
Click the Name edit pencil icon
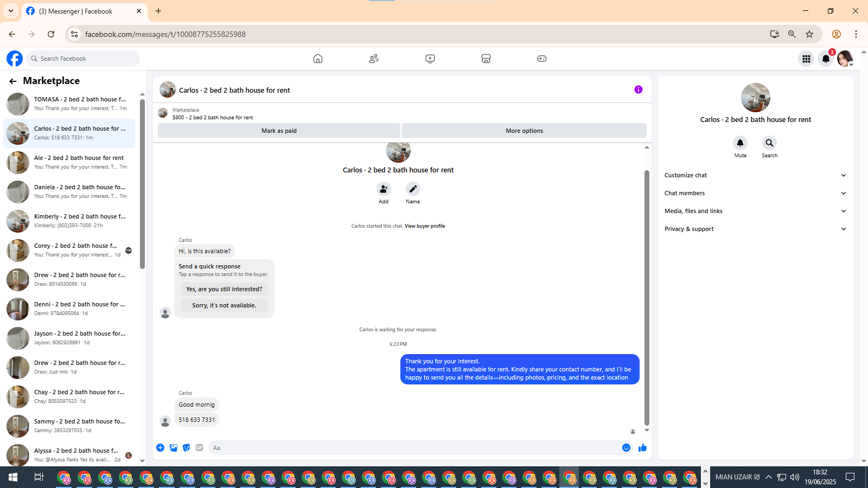point(413,189)
